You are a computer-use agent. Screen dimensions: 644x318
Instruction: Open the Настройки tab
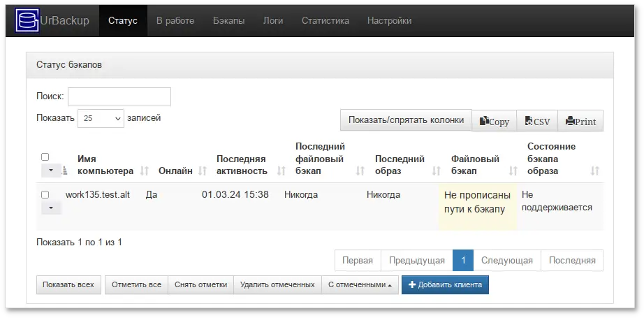(x=389, y=20)
